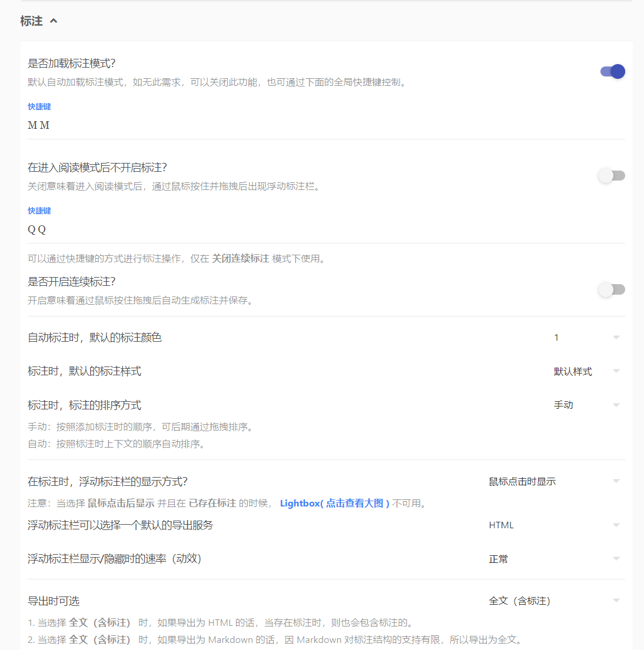This screenshot has height=650, width=644.
Task: Click the bold 已存在标注 text in the note
Action: coord(213,504)
